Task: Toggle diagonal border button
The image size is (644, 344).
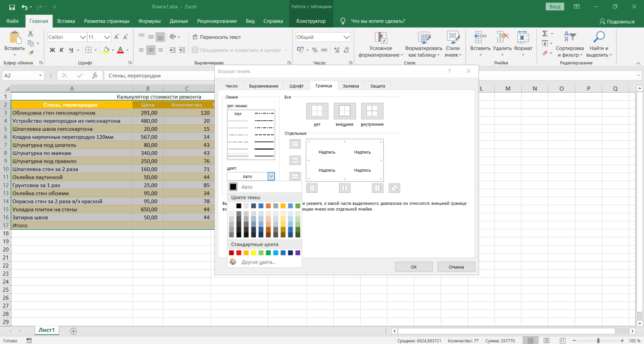Action: (394, 188)
